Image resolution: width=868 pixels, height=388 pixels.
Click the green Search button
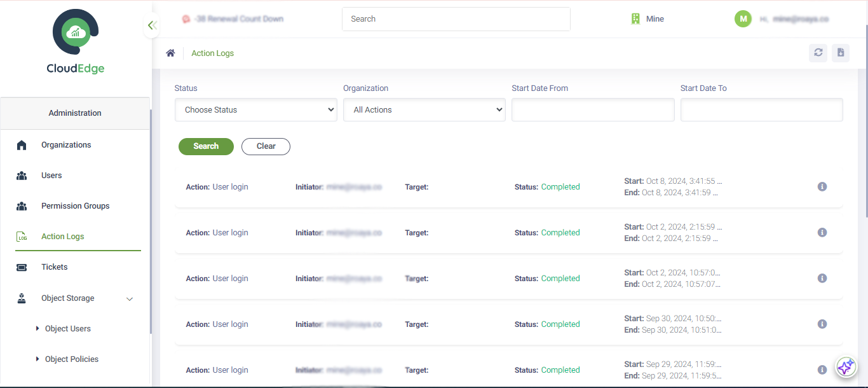pos(206,146)
